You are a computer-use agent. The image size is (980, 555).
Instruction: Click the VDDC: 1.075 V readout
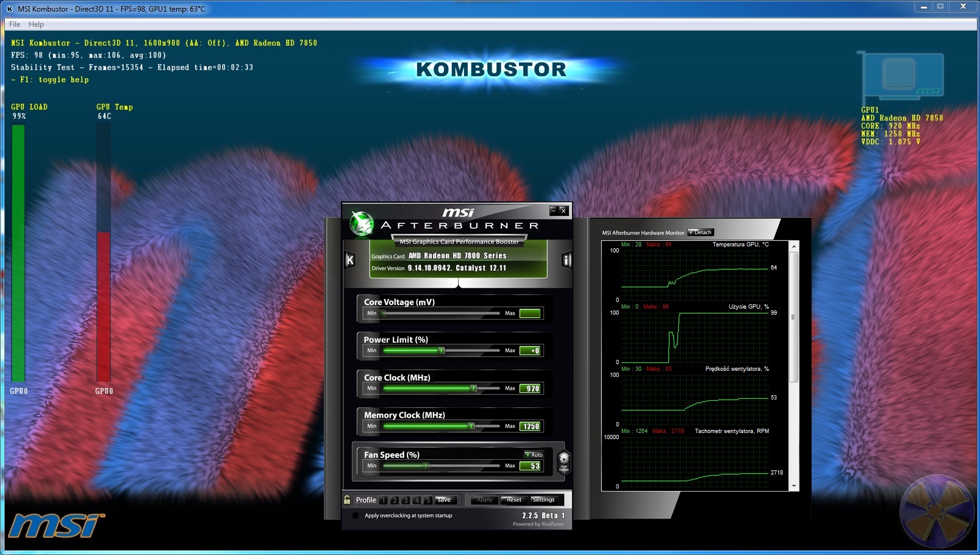click(x=891, y=141)
